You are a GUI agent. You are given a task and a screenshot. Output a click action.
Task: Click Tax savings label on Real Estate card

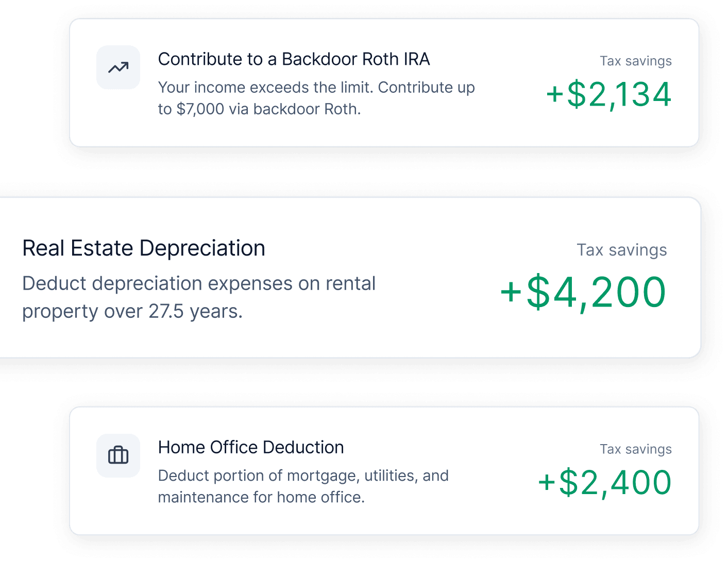pos(622,250)
